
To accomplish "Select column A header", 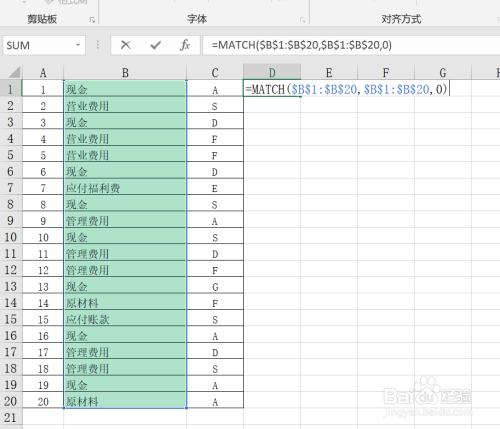I will click(43, 72).
